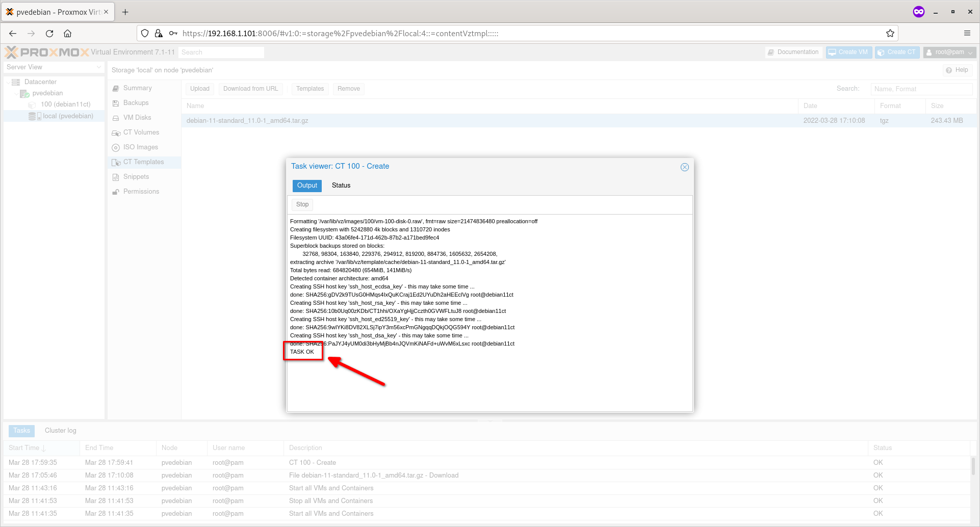Sort templates by Name column header

pos(489,106)
